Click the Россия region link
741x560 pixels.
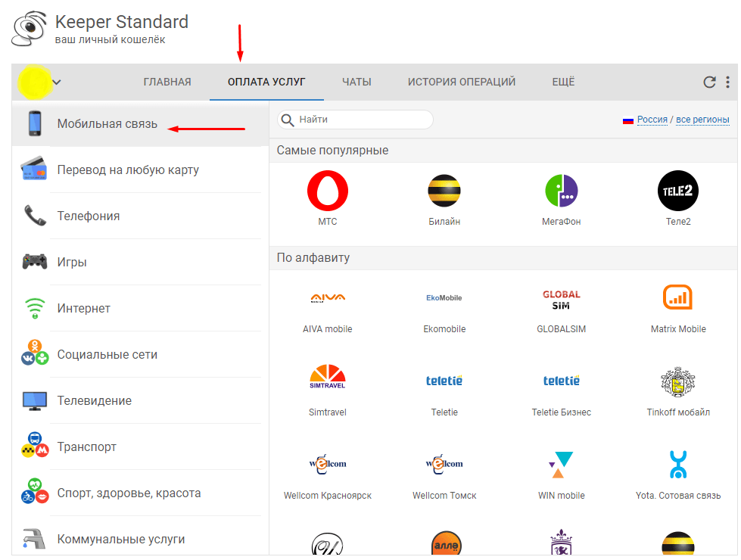[652, 120]
